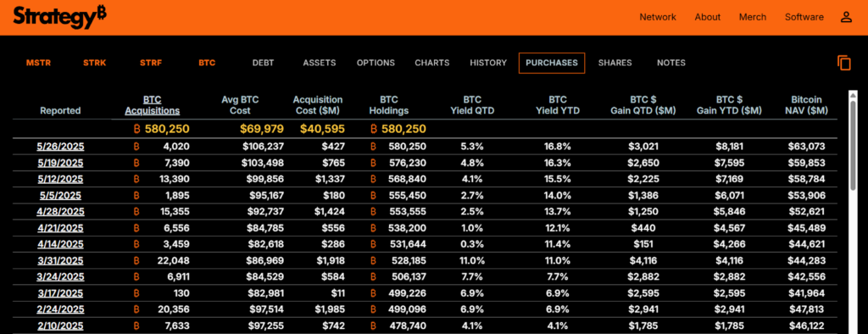
Task: Open the 3/24/2025 report link
Action: (x=60, y=276)
